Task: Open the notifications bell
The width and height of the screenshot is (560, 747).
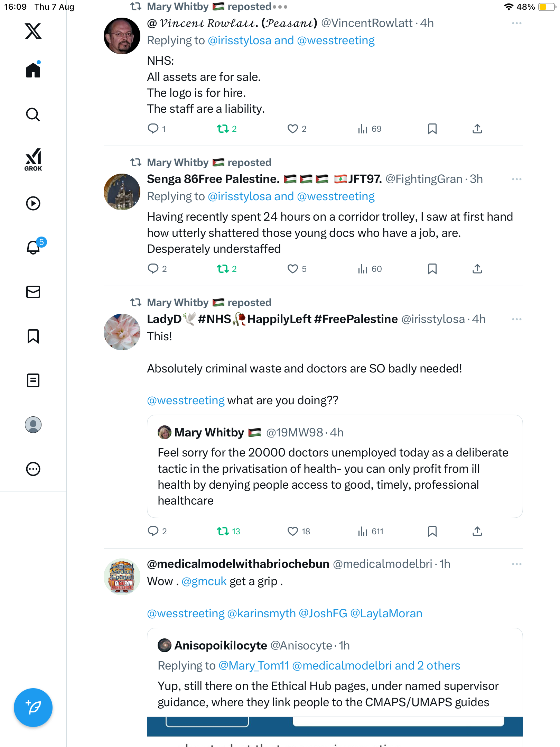Action: [33, 247]
